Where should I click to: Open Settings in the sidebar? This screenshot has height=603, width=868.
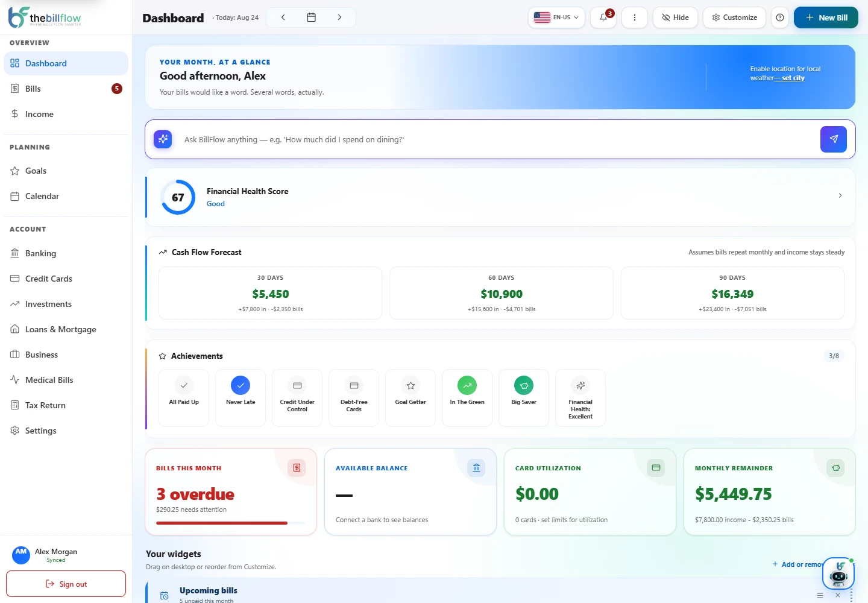66,431
